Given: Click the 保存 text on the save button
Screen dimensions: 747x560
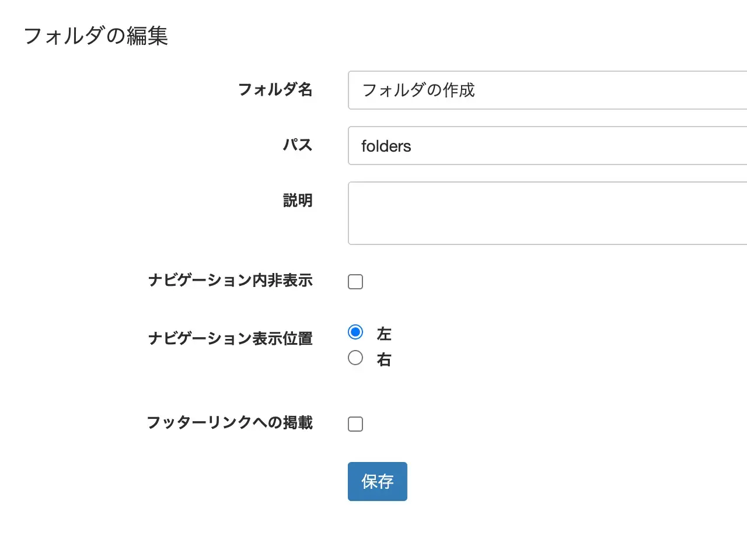Looking at the screenshot, I should [x=378, y=482].
